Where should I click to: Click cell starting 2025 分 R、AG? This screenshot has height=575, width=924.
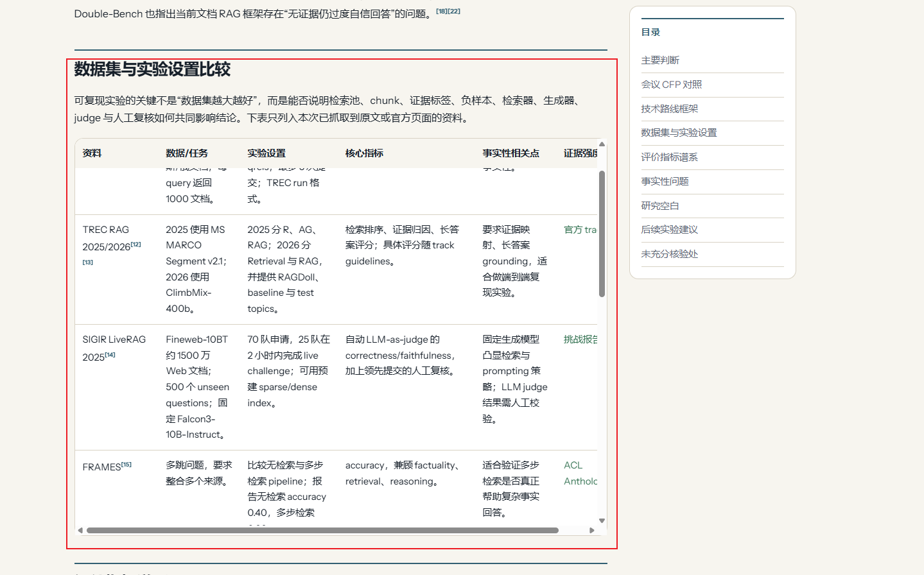tap(285, 269)
